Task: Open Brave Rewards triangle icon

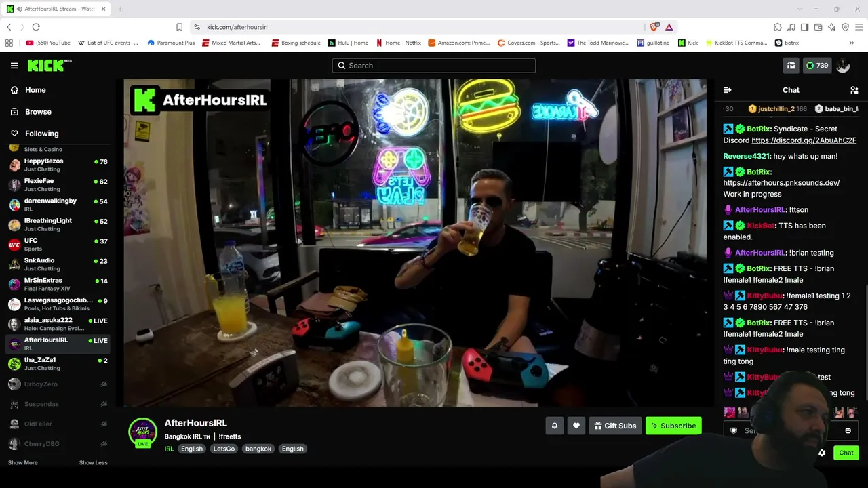Action: (x=669, y=27)
